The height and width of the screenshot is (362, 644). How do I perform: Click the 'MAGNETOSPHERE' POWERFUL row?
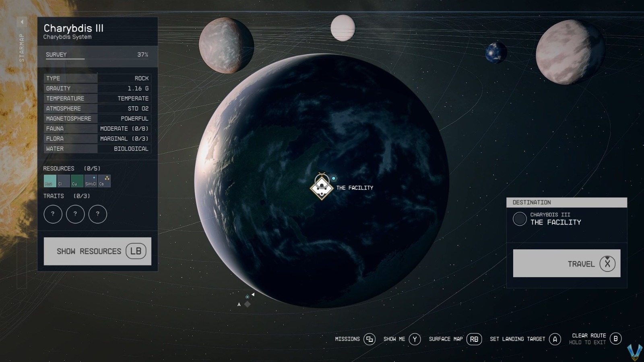[x=97, y=118]
